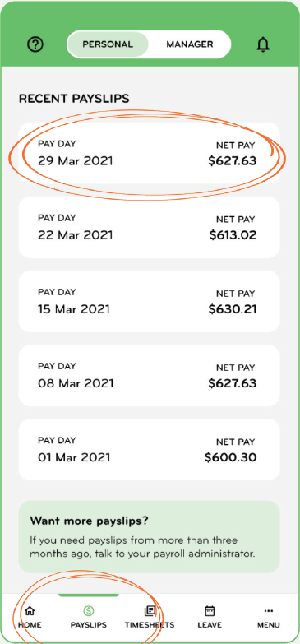Viewport: 300px width, 644px height.
Task: Click the RECENT PAYSLIPS heading
Action: click(74, 99)
